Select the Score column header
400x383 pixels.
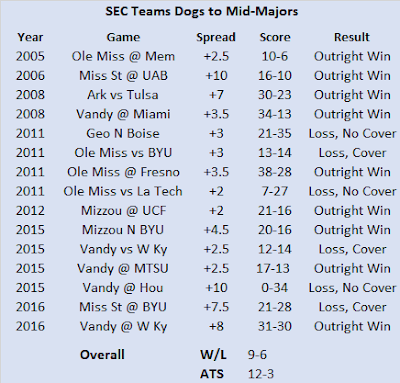[x=275, y=37]
